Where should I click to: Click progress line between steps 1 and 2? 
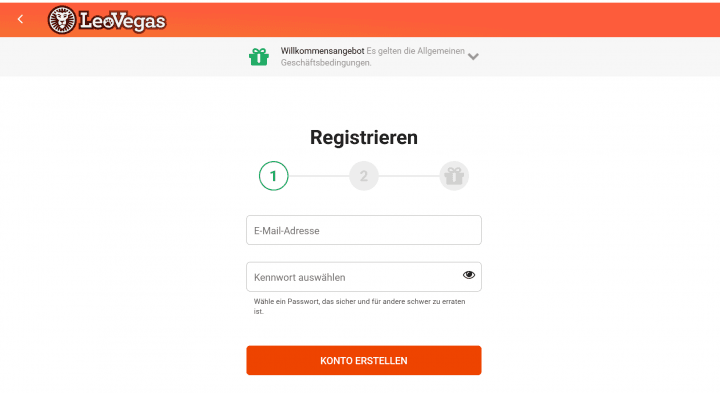[319, 176]
